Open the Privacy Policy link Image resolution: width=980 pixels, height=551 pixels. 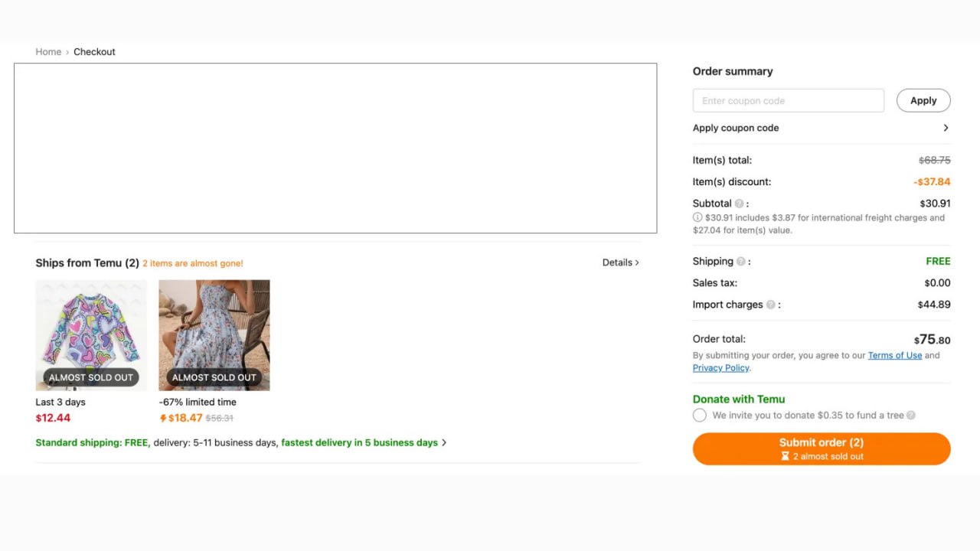(x=720, y=368)
